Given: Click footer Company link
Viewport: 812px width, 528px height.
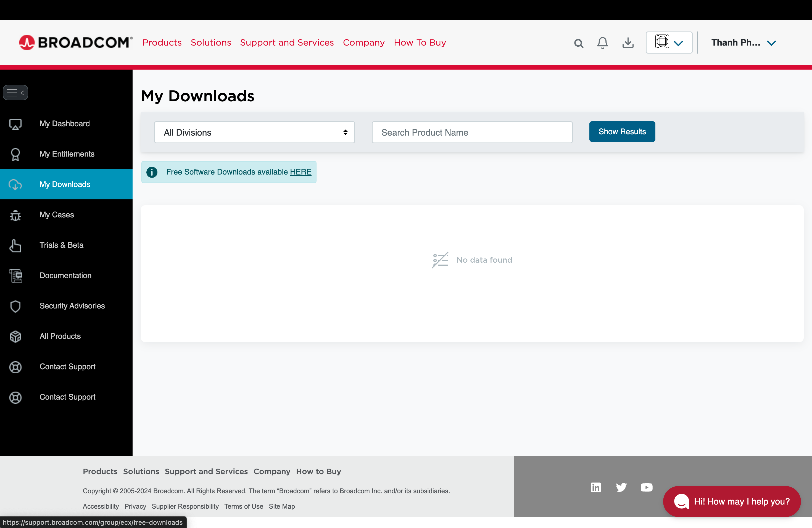Looking at the screenshot, I should click(x=272, y=472).
